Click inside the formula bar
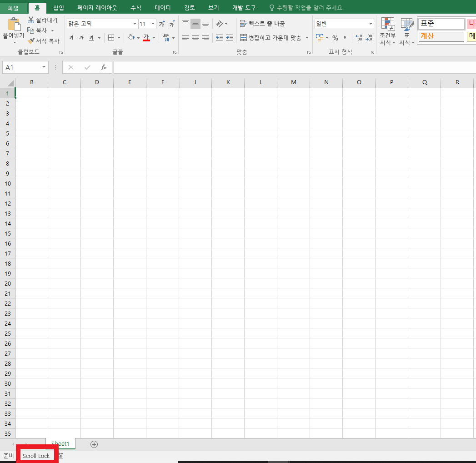 tap(295, 67)
